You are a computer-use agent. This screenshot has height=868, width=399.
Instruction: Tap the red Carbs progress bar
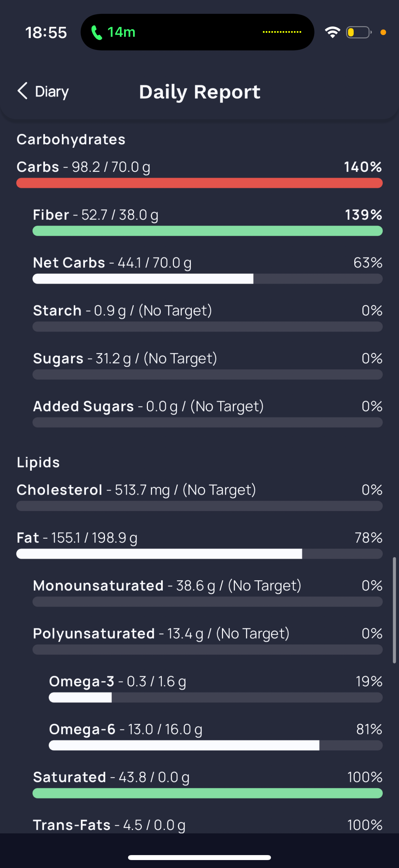pos(199,183)
